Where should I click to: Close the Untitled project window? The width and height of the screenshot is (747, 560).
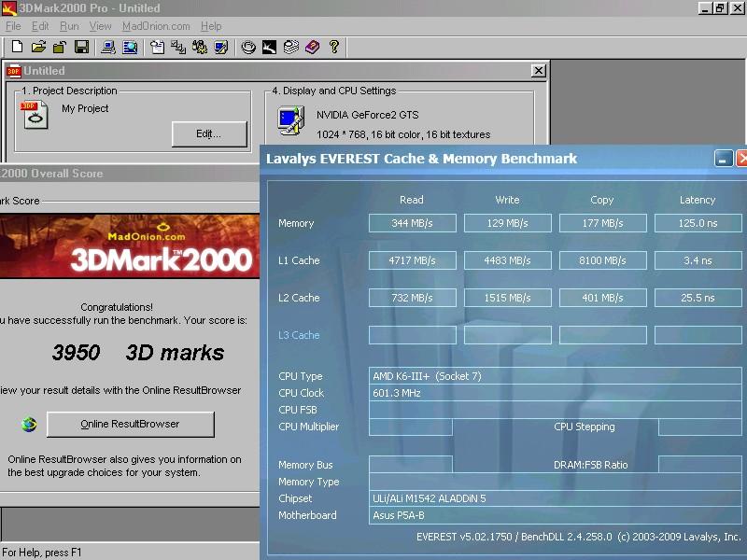pos(539,71)
